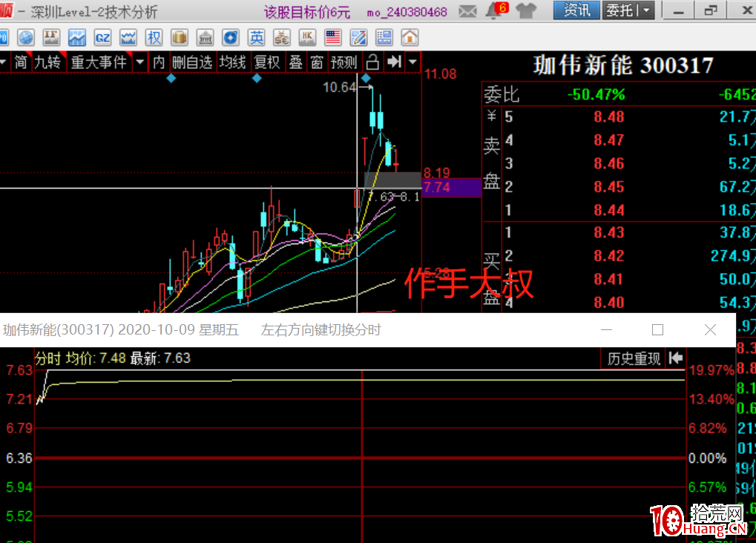756x543 pixels.
Task: Click the mo_240380468 account name
Action: click(x=407, y=12)
